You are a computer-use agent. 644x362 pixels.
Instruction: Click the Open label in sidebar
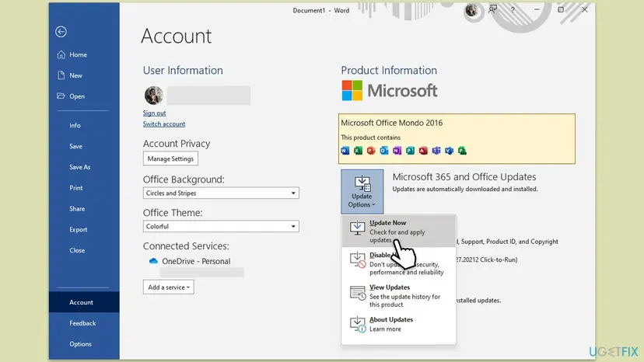[x=77, y=96]
